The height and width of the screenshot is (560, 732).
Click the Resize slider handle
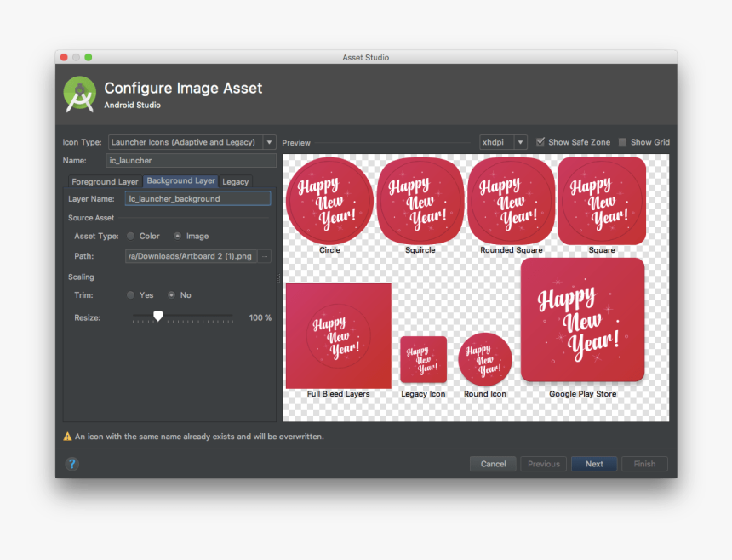[157, 317]
